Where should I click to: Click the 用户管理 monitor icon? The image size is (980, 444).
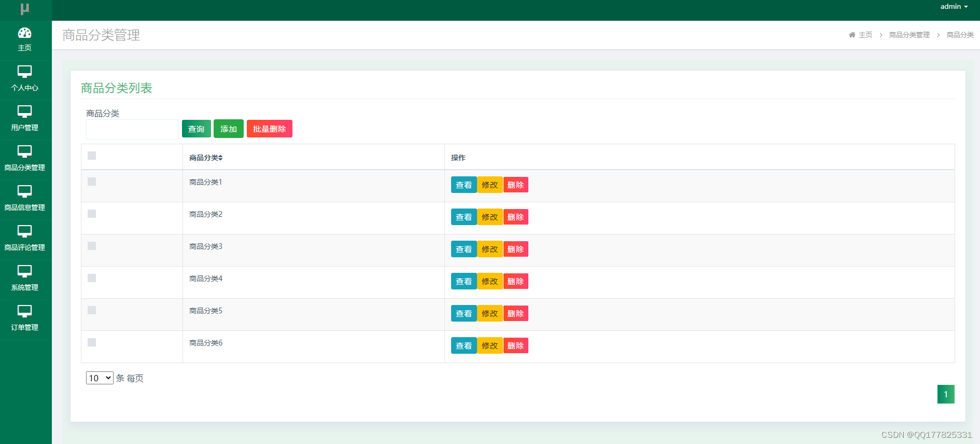click(25, 112)
